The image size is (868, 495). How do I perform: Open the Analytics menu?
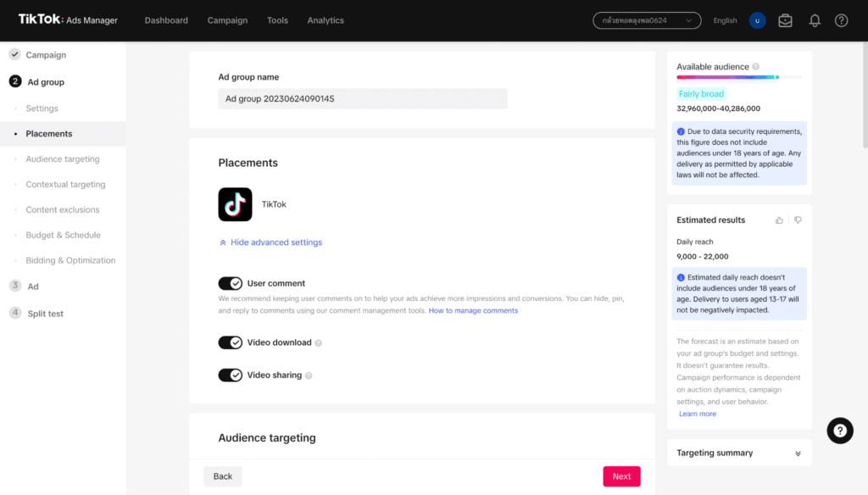[325, 20]
